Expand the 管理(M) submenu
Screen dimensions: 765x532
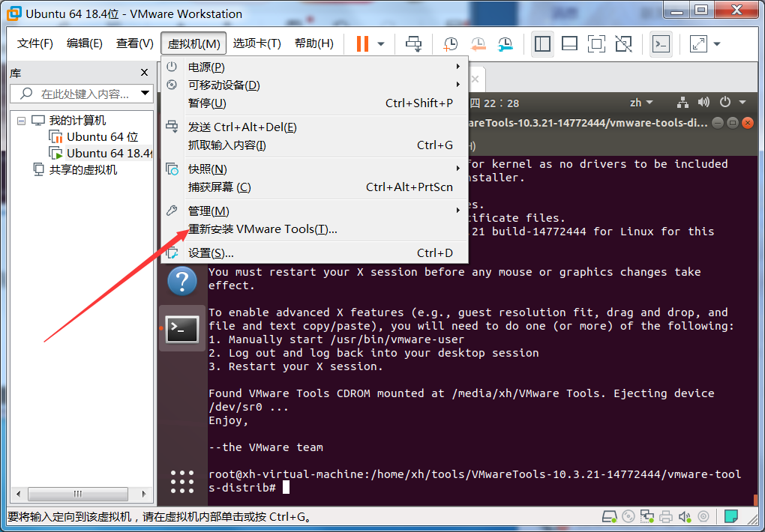pos(315,211)
